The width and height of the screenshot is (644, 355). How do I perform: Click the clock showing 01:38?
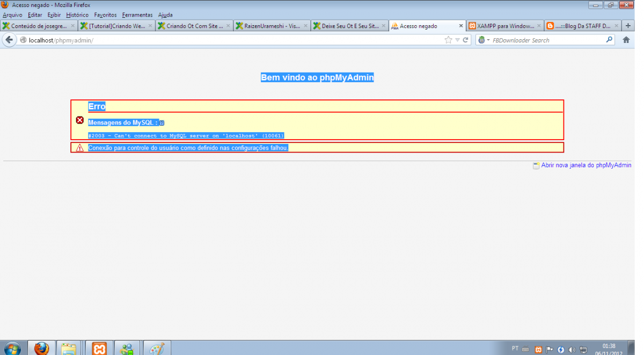(x=609, y=346)
